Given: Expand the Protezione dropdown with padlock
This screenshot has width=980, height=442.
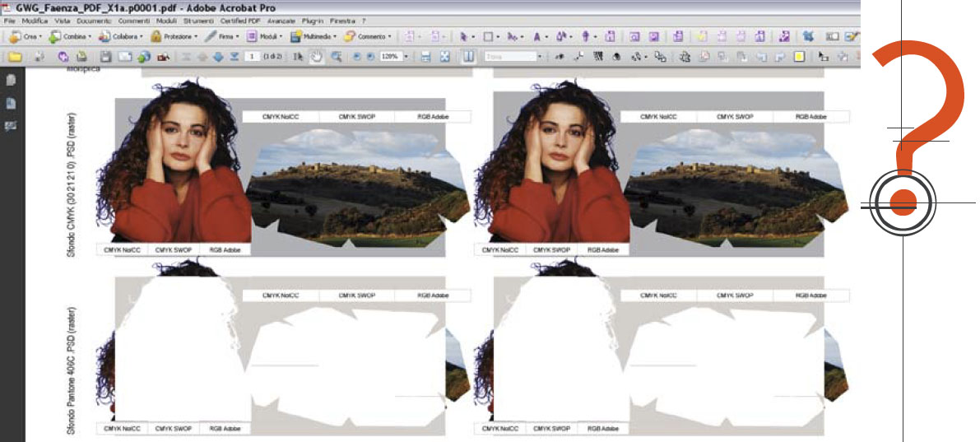Looking at the screenshot, I should tap(174, 37).
